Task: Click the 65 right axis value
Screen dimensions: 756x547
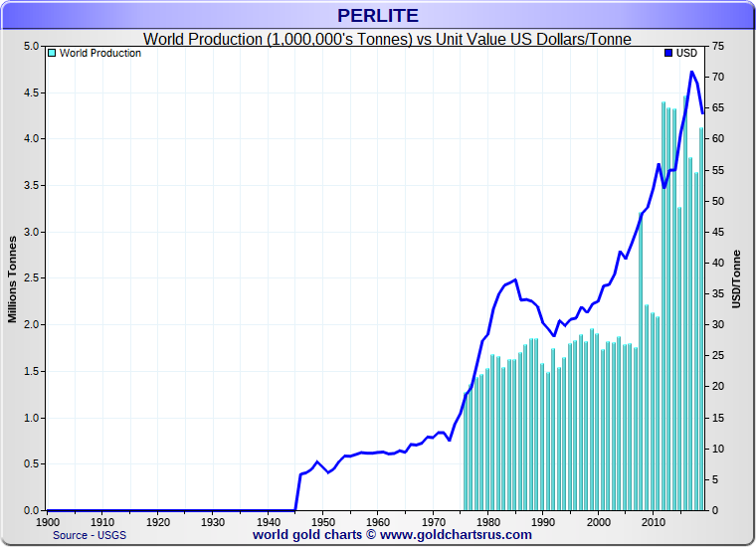Action: click(718, 108)
